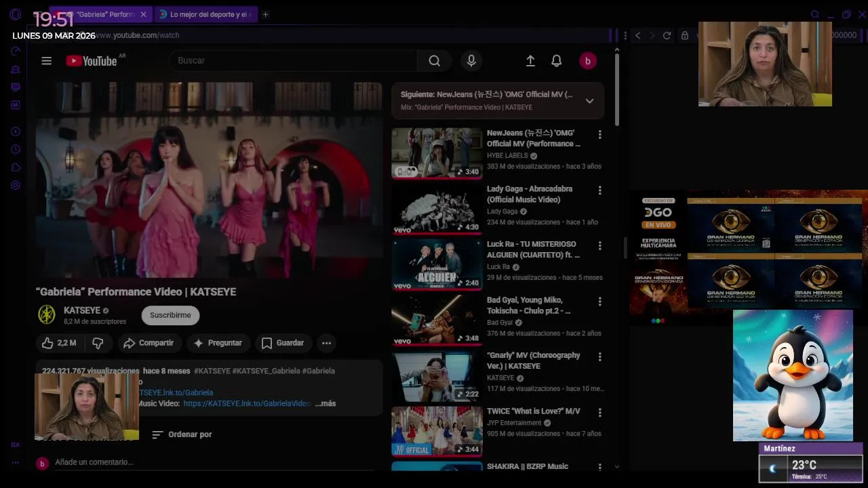Click the Gabriela video player
Image resolution: width=868 pixels, height=488 pixels.
[210, 180]
